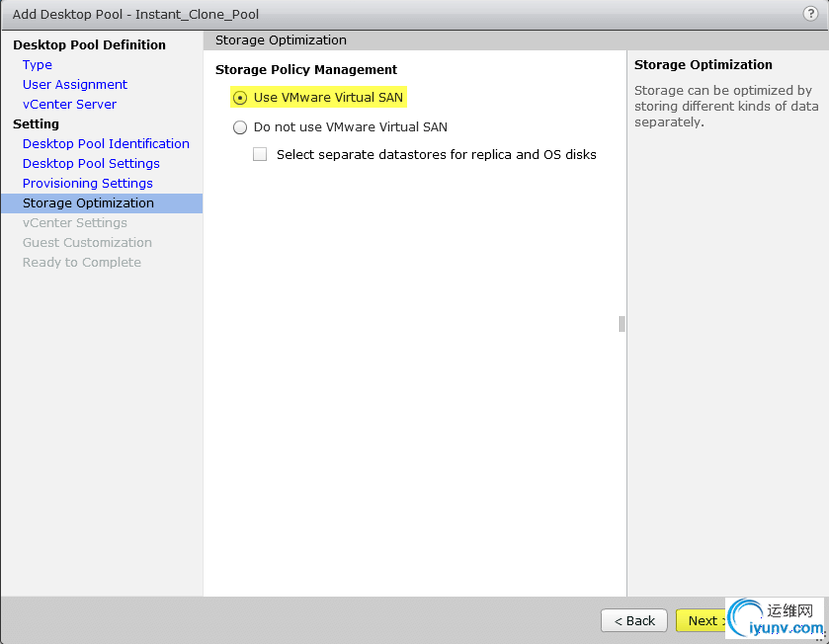Click the Back button
Screen dimensions: 829x644
[x=634, y=620]
